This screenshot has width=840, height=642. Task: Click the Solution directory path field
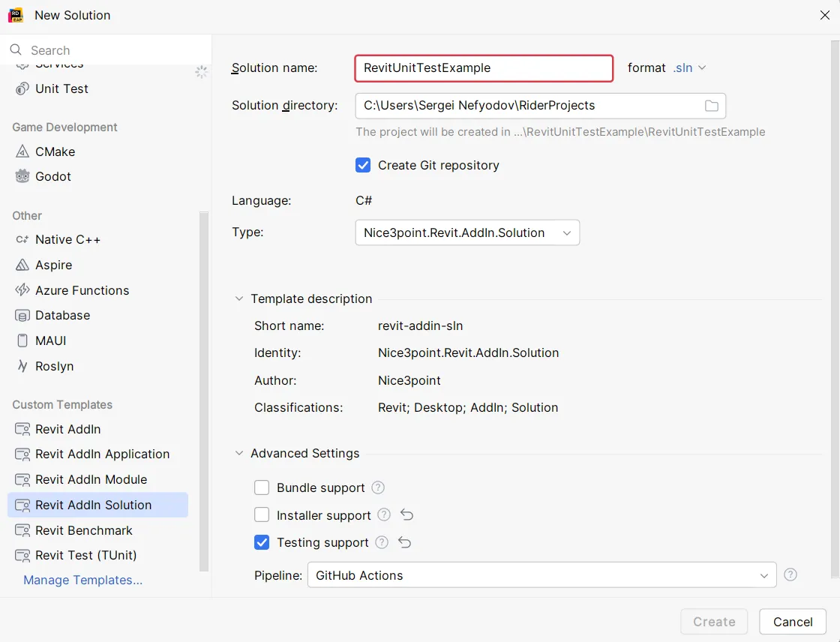tap(540, 106)
